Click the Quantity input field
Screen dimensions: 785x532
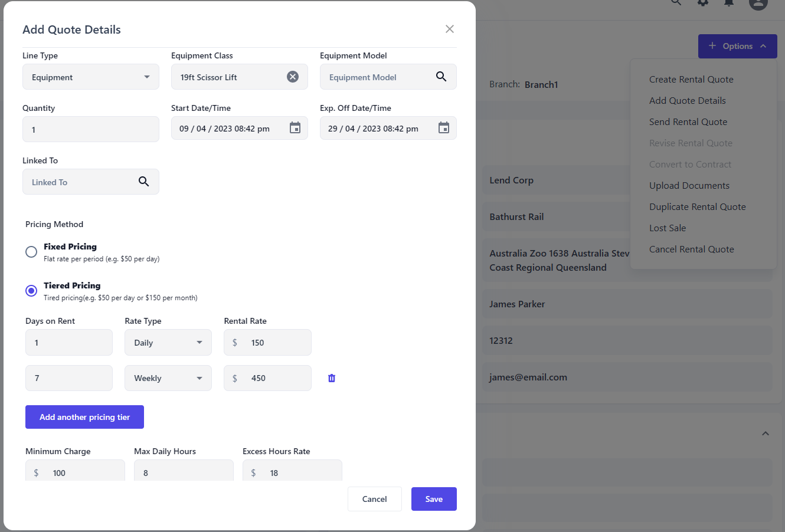click(x=91, y=130)
